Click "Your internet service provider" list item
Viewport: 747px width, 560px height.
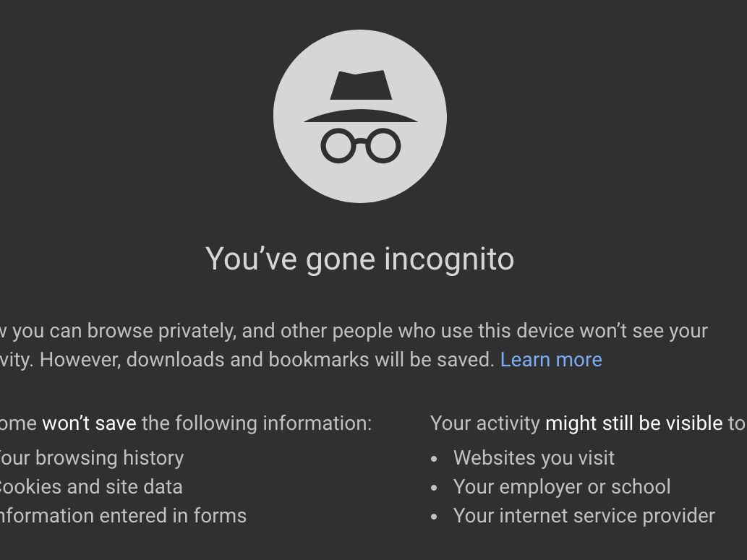click(x=584, y=516)
